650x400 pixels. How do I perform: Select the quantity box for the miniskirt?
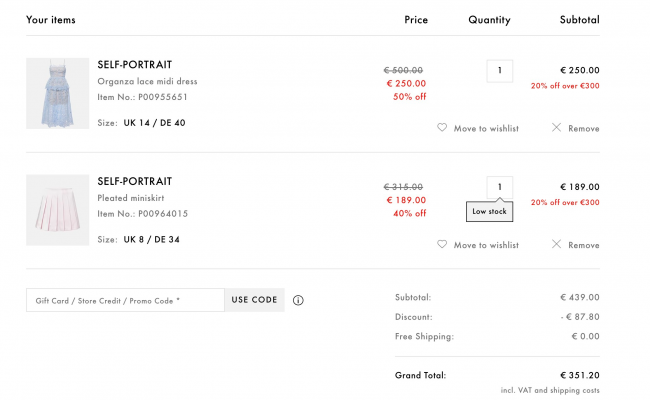point(500,187)
